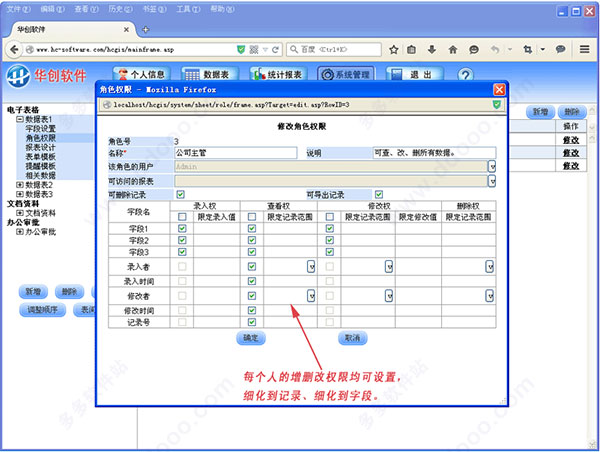Click the 新增 button at top right
600x452 pixels.
[x=540, y=112]
